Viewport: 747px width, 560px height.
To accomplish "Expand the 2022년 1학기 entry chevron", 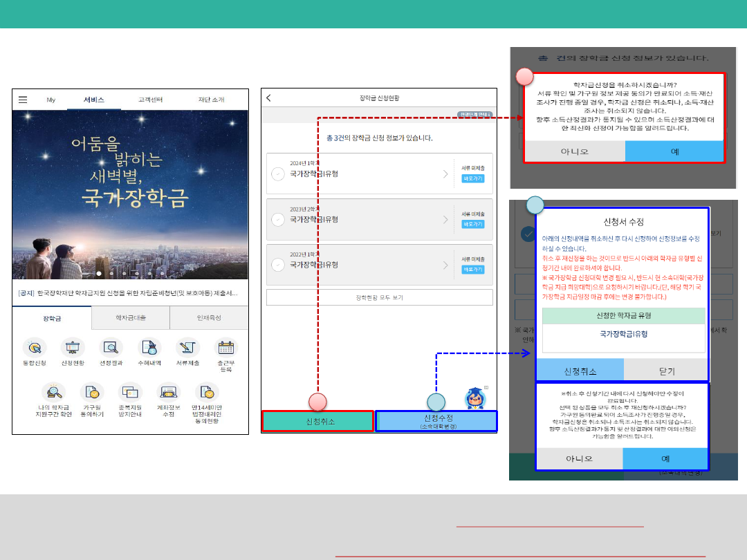I will click(445, 265).
